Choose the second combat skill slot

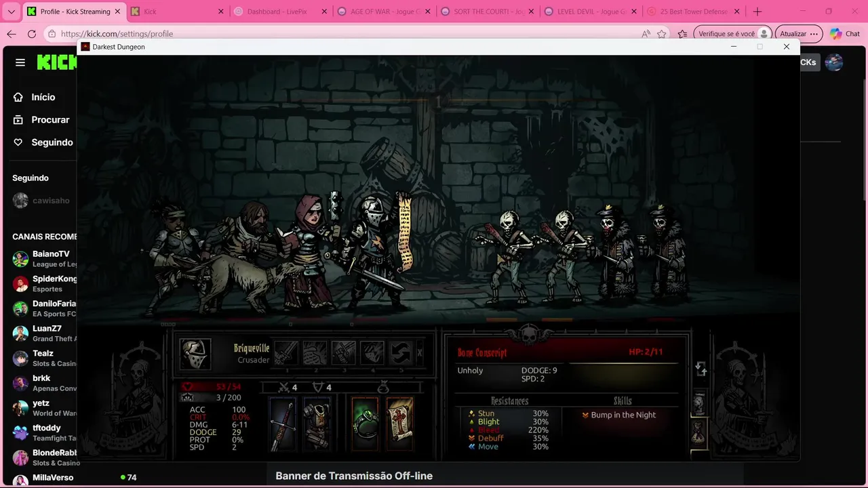(315, 352)
